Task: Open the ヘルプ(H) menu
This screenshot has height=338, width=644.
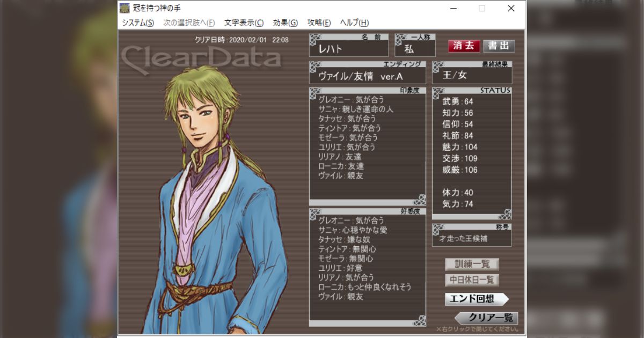Action: tap(354, 23)
